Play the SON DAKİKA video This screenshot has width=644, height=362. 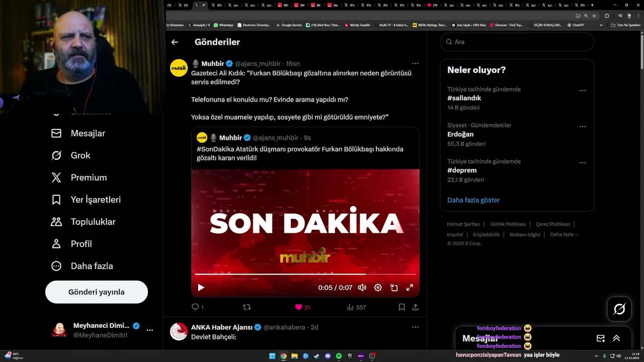(x=201, y=288)
